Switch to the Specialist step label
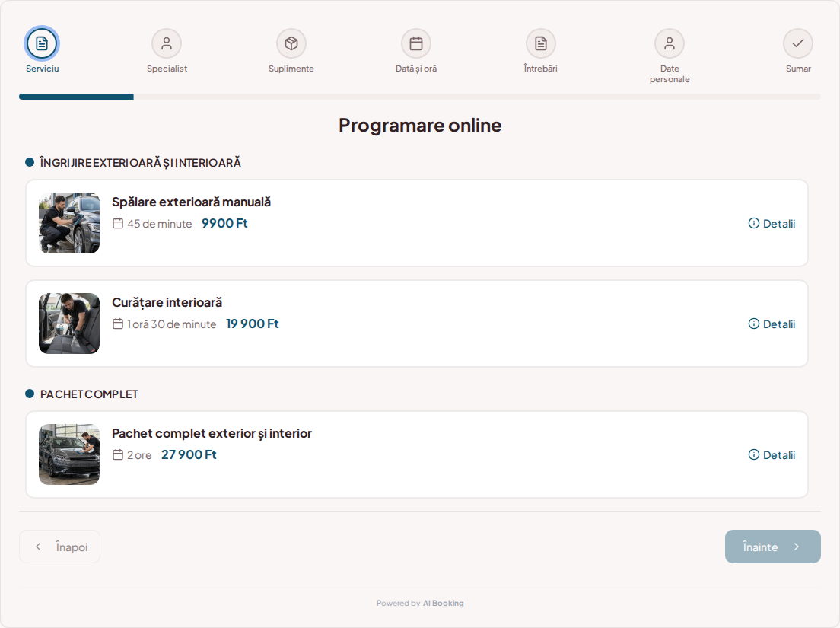Image resolution: width=840 pixels, height=628 pixels. tap(167, 69)
